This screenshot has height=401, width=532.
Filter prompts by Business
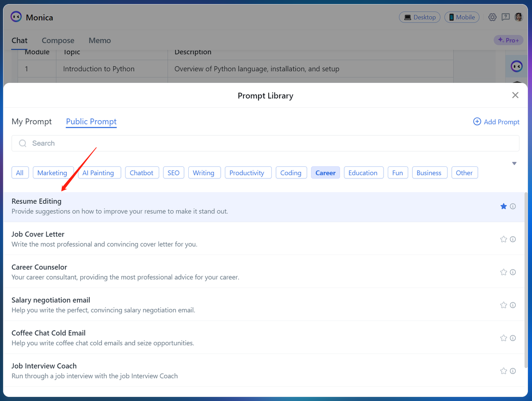(x=429, y=173)
